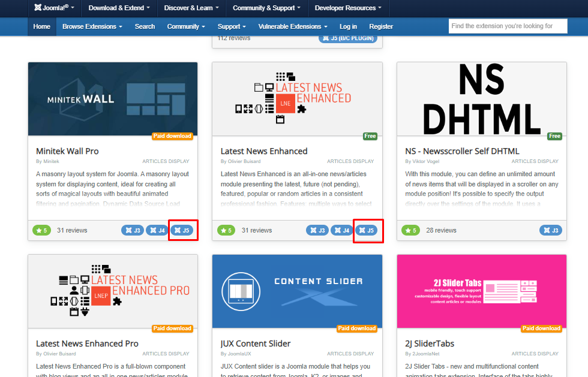Open the Search menu item

pos(145,26)
